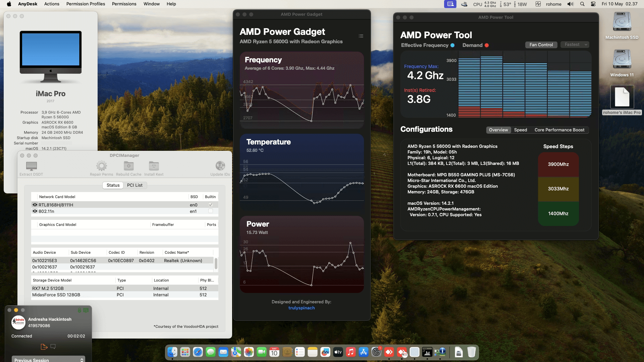The image size is (644, 362).
Task: Click 3900Mhz speed step swatch
Action: click(558, 164)
